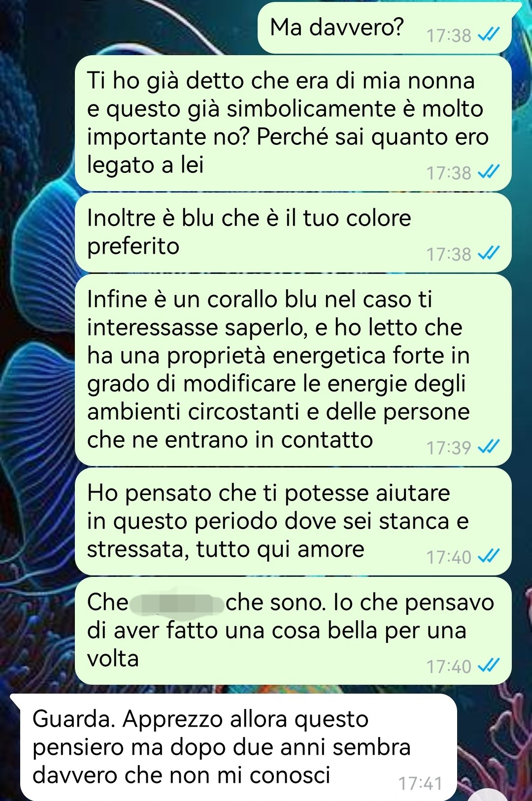Select message "Ti ho già detto che era di mia nonna"
Screen dimensions: 532x801
click(293, 123)
